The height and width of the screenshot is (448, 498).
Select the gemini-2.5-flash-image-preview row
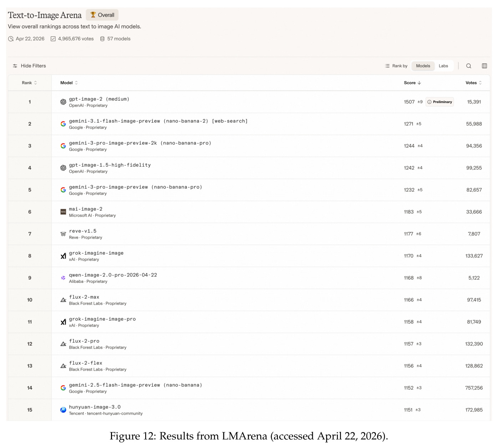(x=249, y=388)
